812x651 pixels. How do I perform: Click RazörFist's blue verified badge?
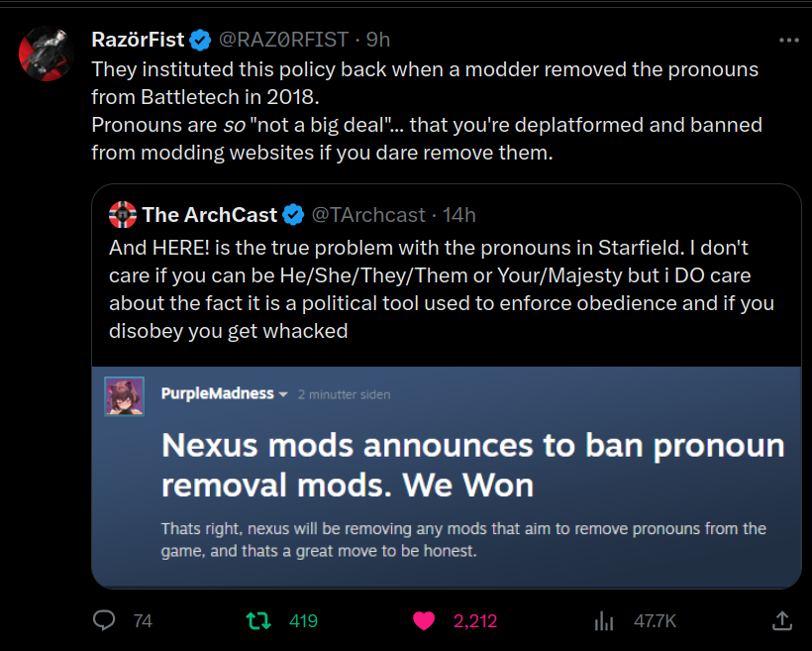[200, 41]
